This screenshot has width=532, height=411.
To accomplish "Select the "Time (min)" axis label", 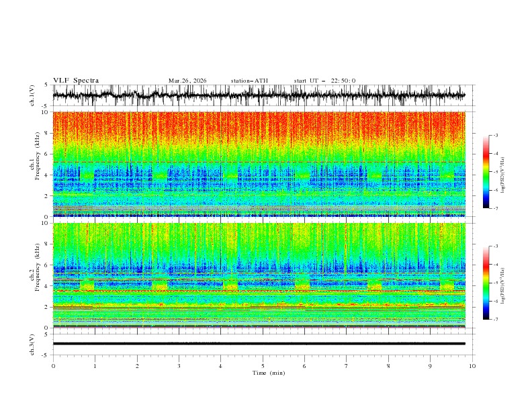I will coord(269,373).
